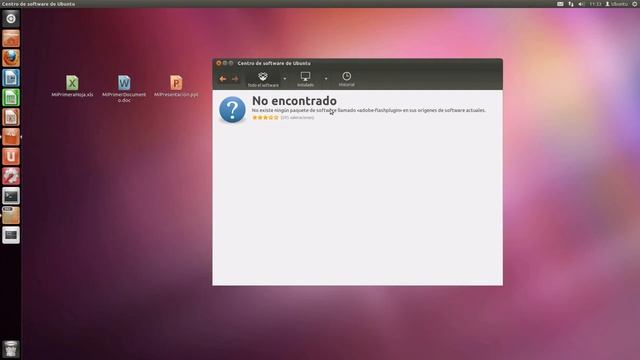Open the network indicator in top panel
Viewport: 640px width, 360px height.
(571, 4)
